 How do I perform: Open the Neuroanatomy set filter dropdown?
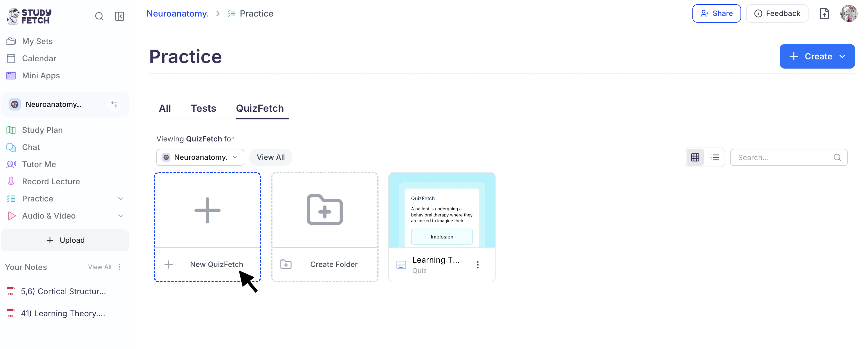coord(200,157)
